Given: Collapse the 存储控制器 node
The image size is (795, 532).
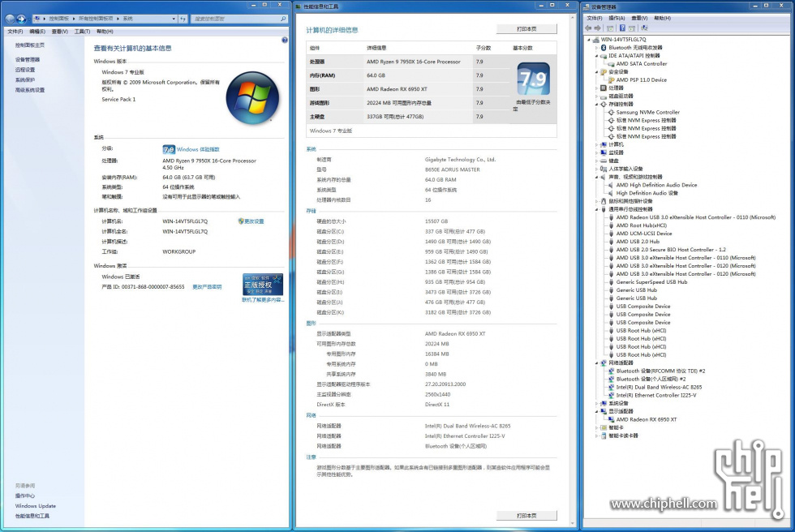Looking at the screenshot, I should [x=597, y=105].
